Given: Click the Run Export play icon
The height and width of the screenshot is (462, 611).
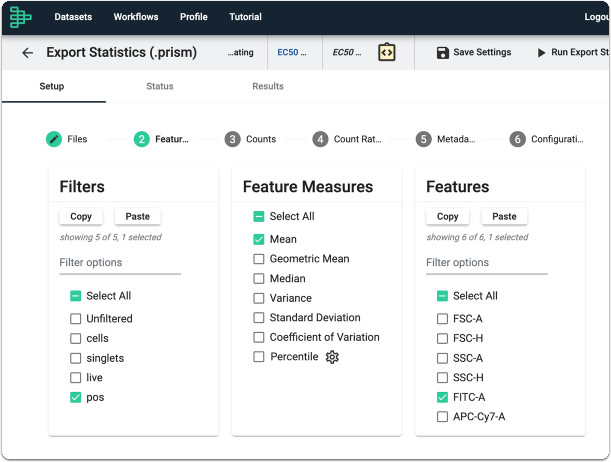Looking at the screenshot, I should point(541,53).
